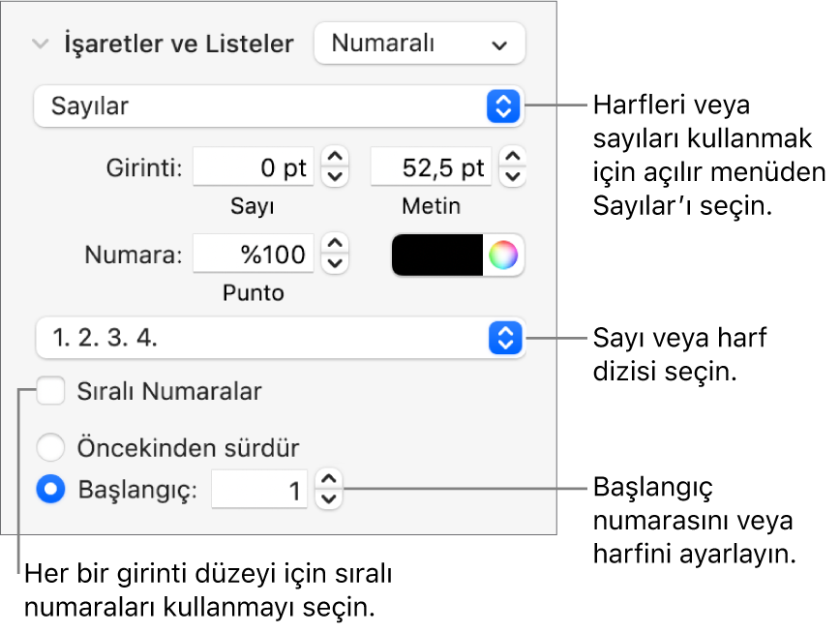
Task: Click the black number color swatch
Action: 437,256
